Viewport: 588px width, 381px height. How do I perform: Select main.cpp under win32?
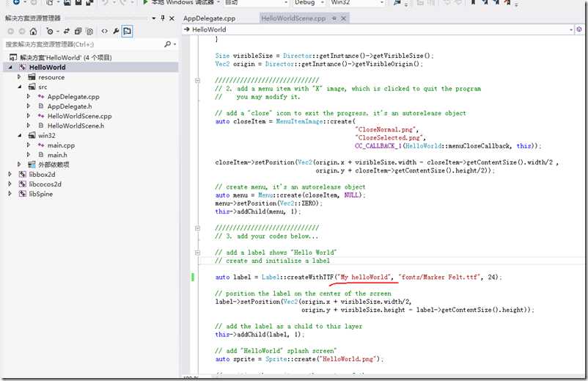tap(61, 145)
